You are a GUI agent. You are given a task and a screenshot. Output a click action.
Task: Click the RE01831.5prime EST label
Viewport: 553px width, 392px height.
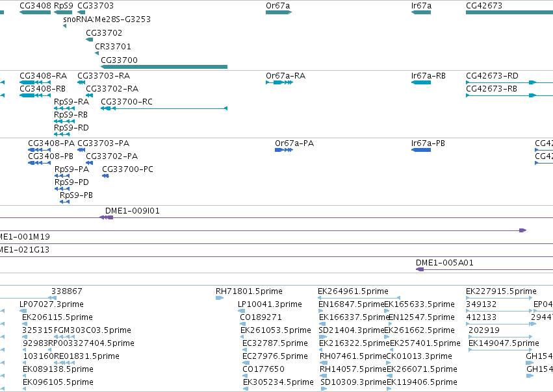[86, 356]
